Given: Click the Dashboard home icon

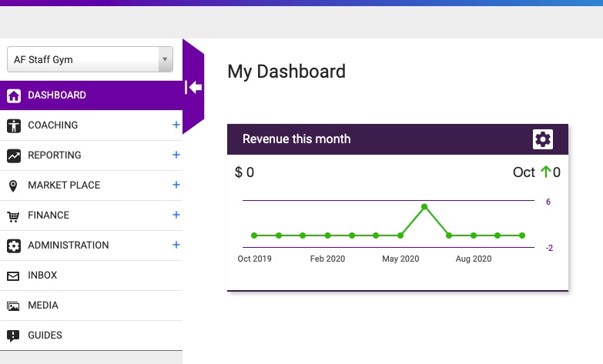Looking at the screenshot, I should (14, 95).
